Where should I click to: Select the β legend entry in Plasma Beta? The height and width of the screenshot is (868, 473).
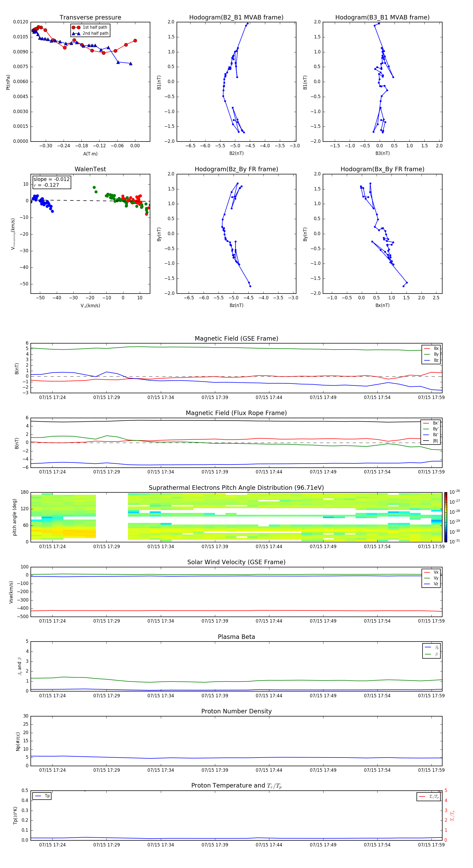click(431, 654)
